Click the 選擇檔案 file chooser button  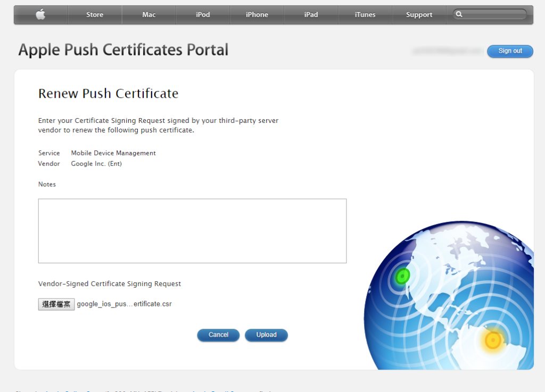point(56,304)
